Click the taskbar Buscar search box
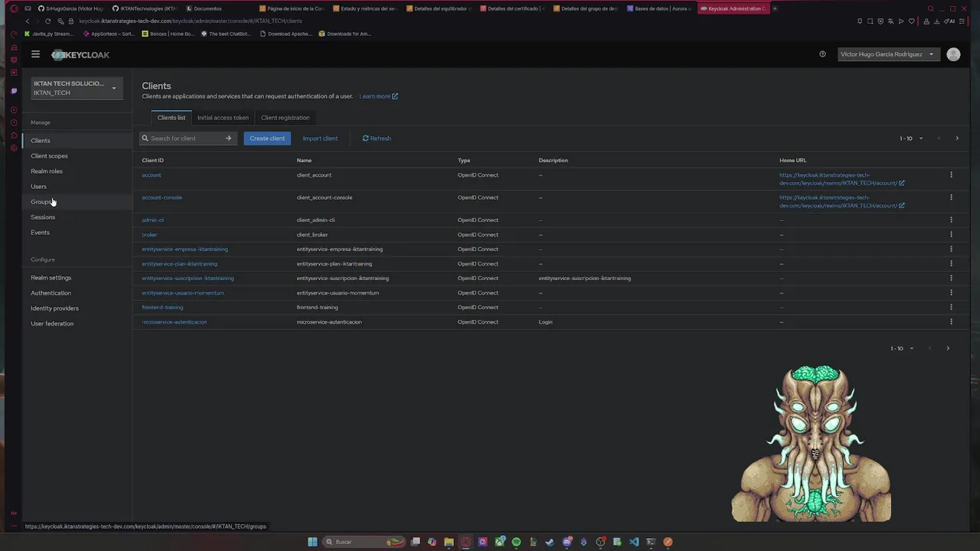This screenshot has width=980, height=551. 364,542
